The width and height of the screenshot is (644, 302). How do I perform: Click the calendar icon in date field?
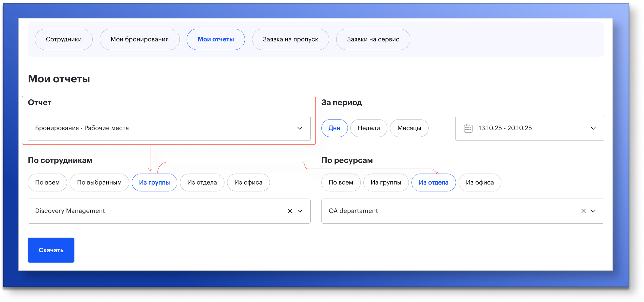(x=468, y=128)
